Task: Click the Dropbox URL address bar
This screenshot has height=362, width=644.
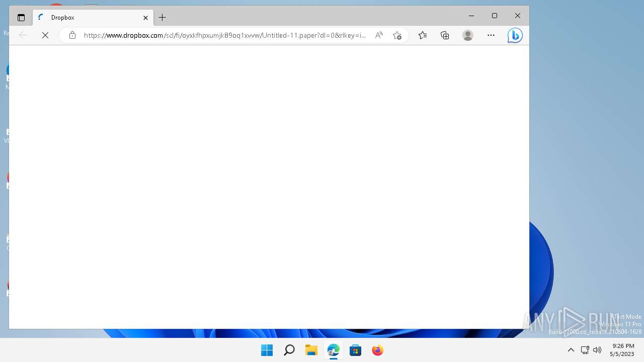Action: [225, 35]
